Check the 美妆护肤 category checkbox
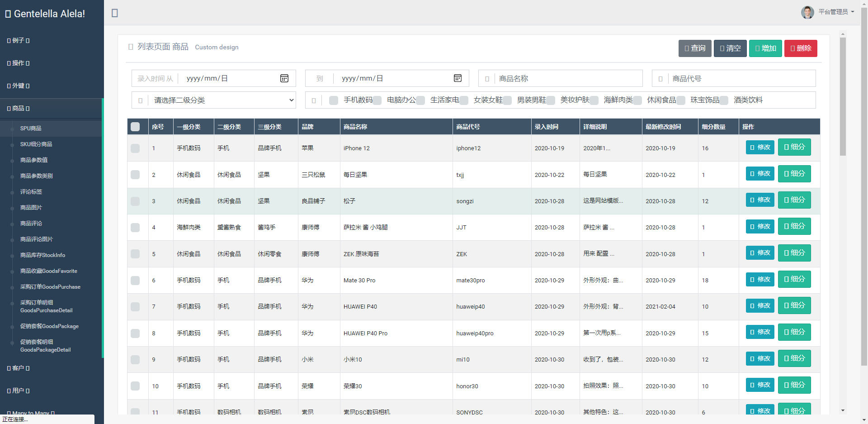Screen dimensions: 868x424 click(551, 100)
